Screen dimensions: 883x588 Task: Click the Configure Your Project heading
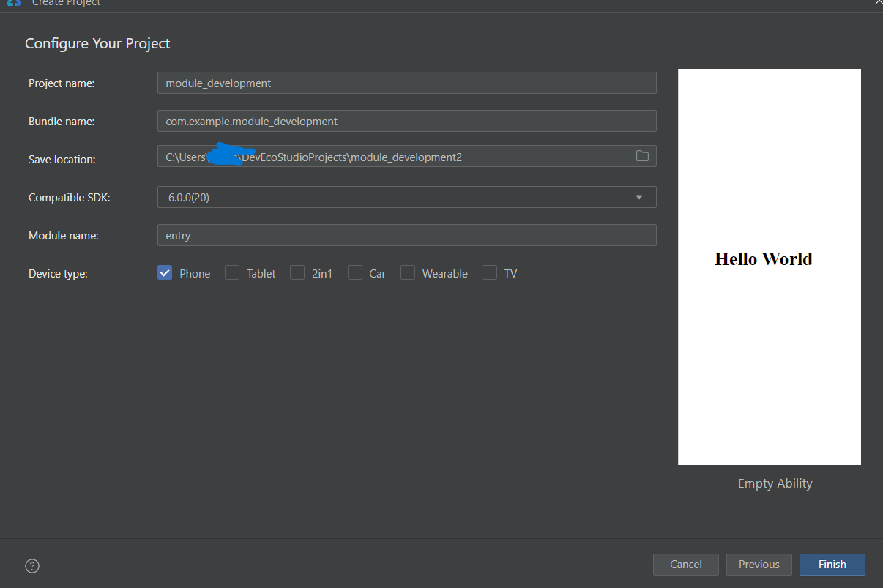(x=97, y=43)
